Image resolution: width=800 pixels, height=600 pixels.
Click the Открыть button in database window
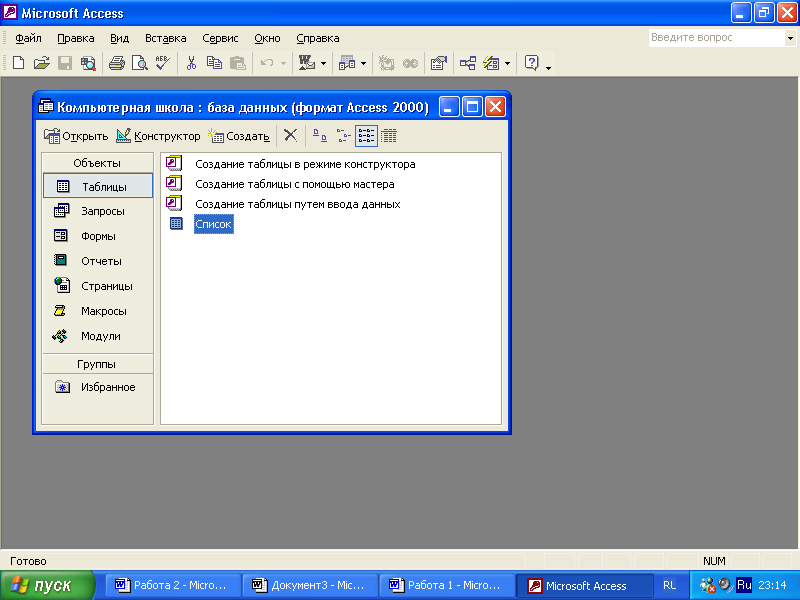click(76, 136)
